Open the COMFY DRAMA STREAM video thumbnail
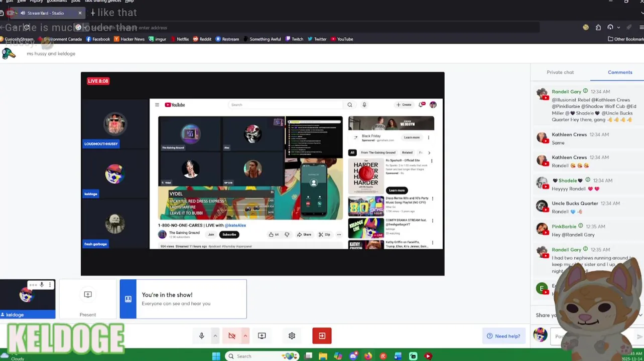The width and height of the screenshot is (644, 361). 366,228
